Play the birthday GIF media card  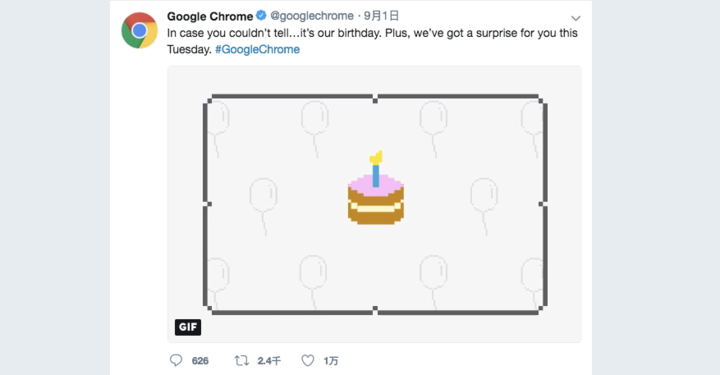374,204
